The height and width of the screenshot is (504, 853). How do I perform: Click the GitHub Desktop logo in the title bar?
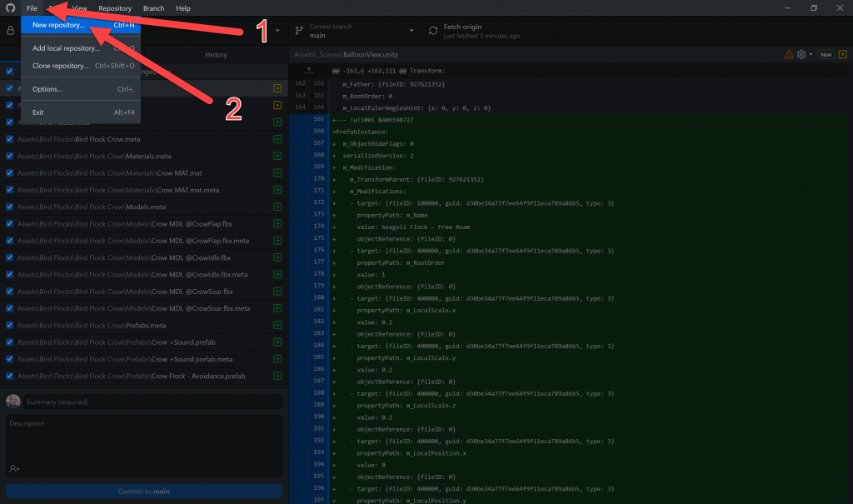[10, 8]
